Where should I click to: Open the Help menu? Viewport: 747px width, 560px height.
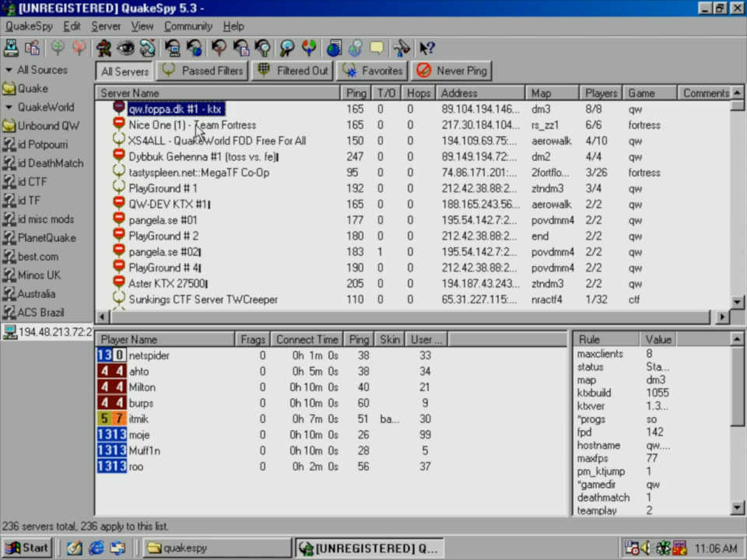pos(233,26)
